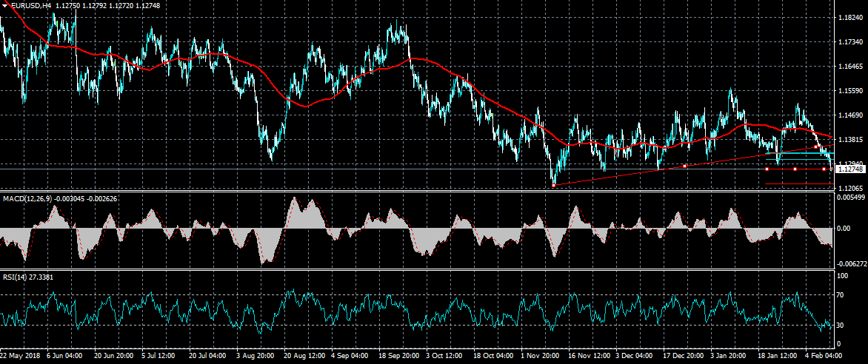Select the trendline anchor at the November low
Viewport: 868px width, 364px height.
tap(553, 185)
